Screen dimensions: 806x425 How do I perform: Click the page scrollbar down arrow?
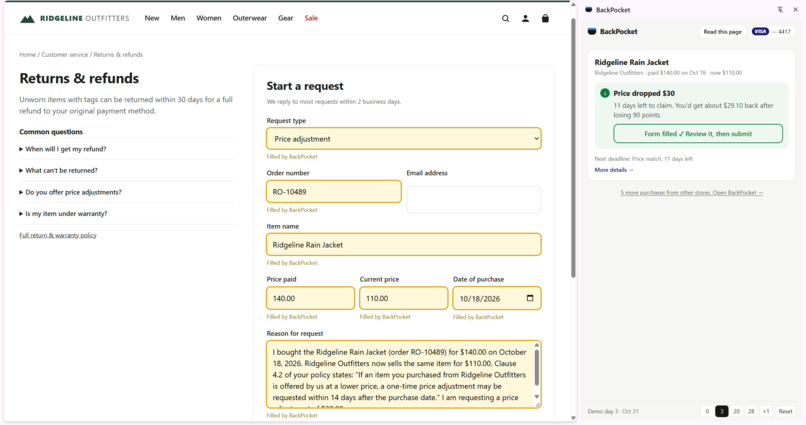573,418
